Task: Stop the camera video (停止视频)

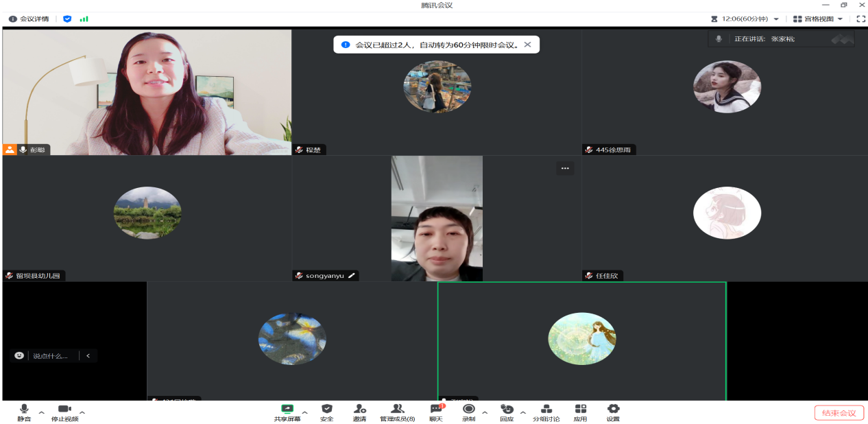Action: coord(64,412)
